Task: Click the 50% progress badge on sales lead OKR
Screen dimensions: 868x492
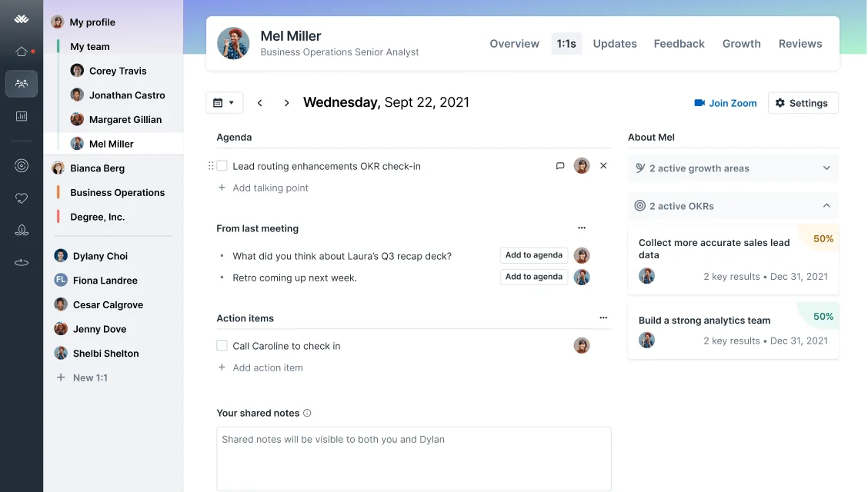Action: click(822, 239)
